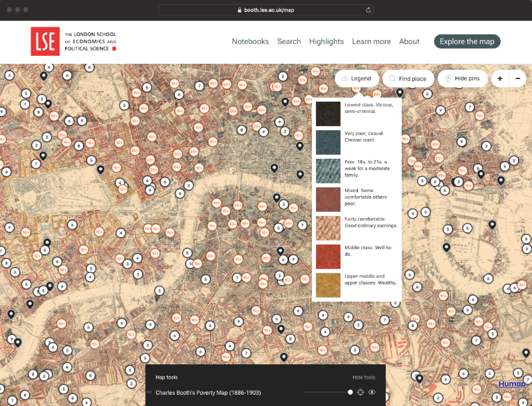Adjust the Poverty Map opacity slider
532x406 pixels.
pyautogui.click(x=328, y=392)
